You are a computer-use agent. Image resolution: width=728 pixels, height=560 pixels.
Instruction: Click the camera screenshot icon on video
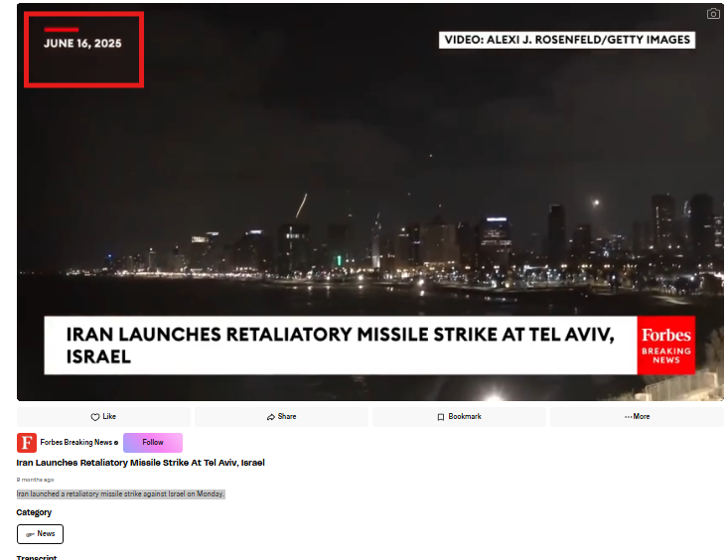point(713,14)
